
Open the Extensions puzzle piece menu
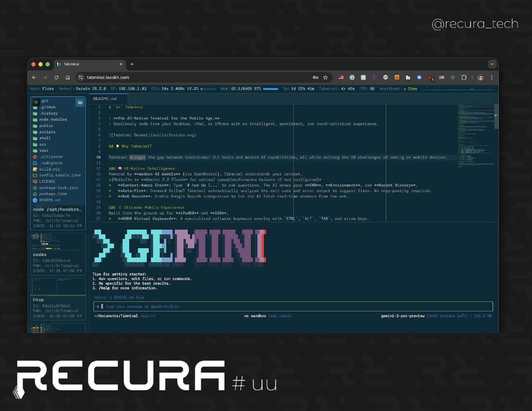[x=464, y=78]
